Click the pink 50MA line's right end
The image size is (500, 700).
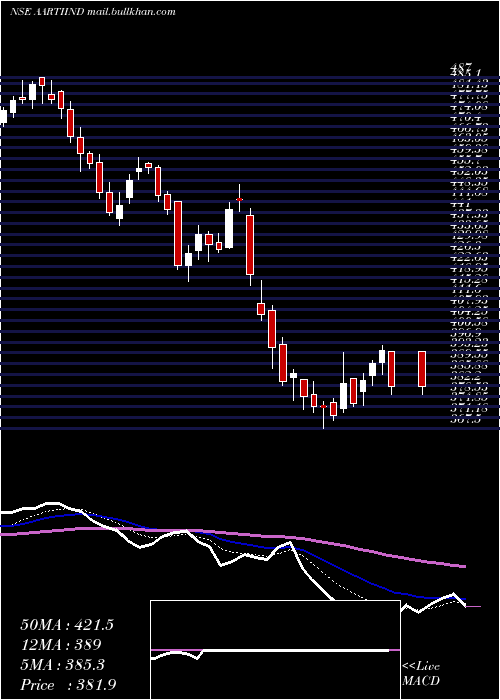(464, 567)
